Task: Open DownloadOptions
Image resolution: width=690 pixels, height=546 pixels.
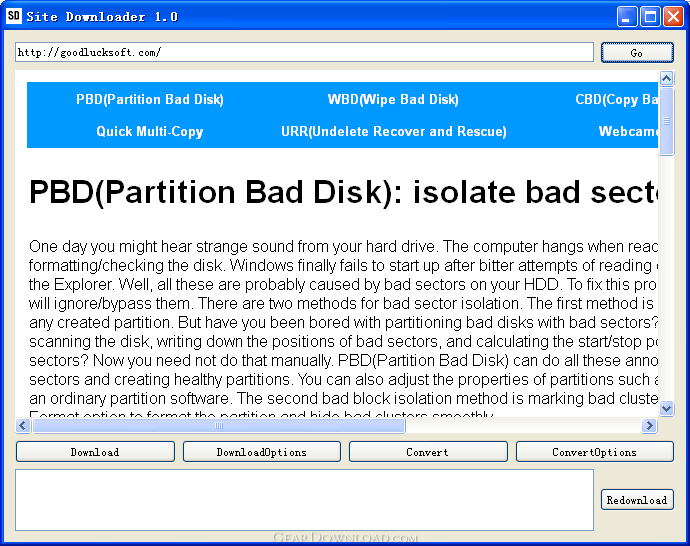Action: 262,452
